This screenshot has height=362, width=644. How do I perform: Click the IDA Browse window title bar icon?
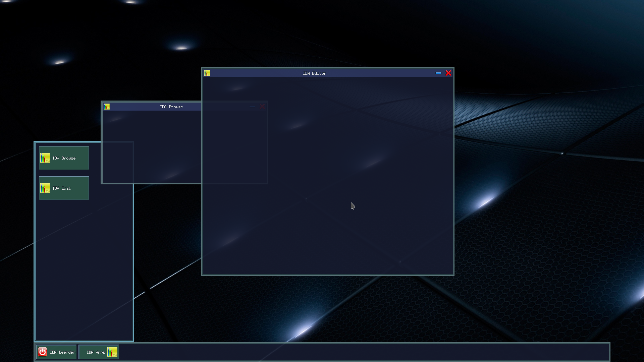106,106
